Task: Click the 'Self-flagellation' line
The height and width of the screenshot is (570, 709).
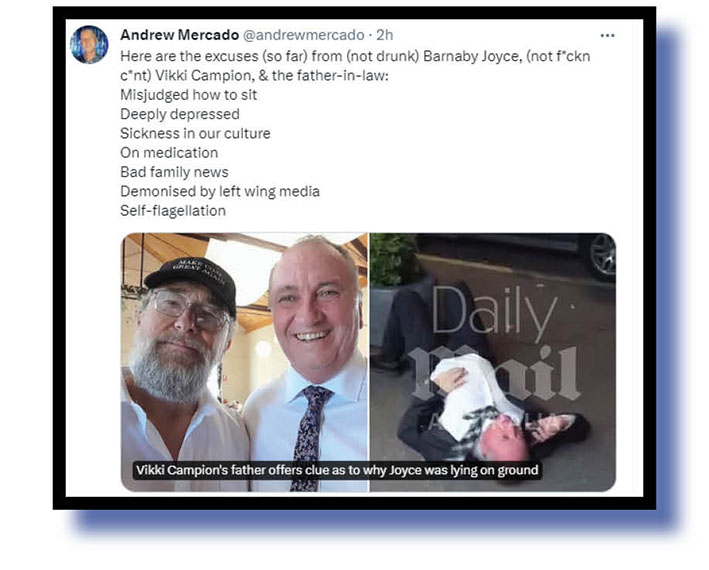Action: click(173, 211)
